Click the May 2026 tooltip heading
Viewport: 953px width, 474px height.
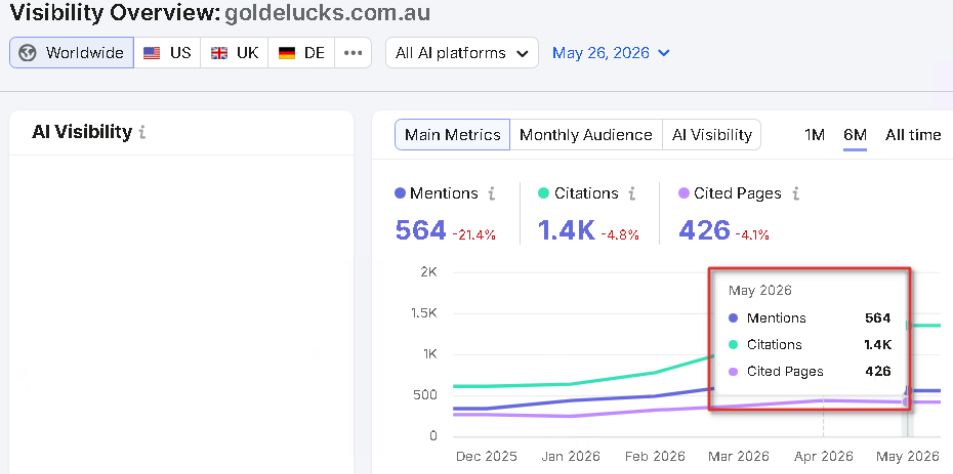pos(760,290)
